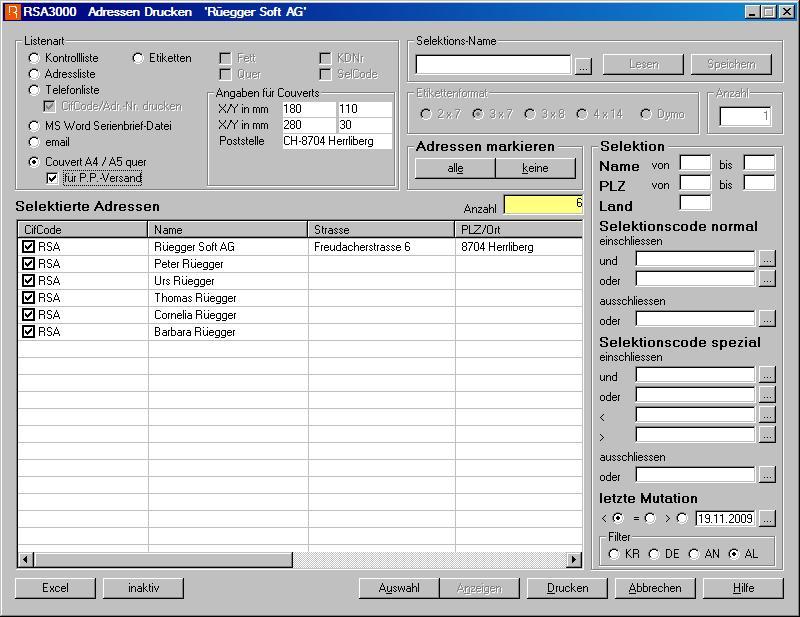Click the Excel export button
The image size is (800, 617).
click(x=55, y=588)
